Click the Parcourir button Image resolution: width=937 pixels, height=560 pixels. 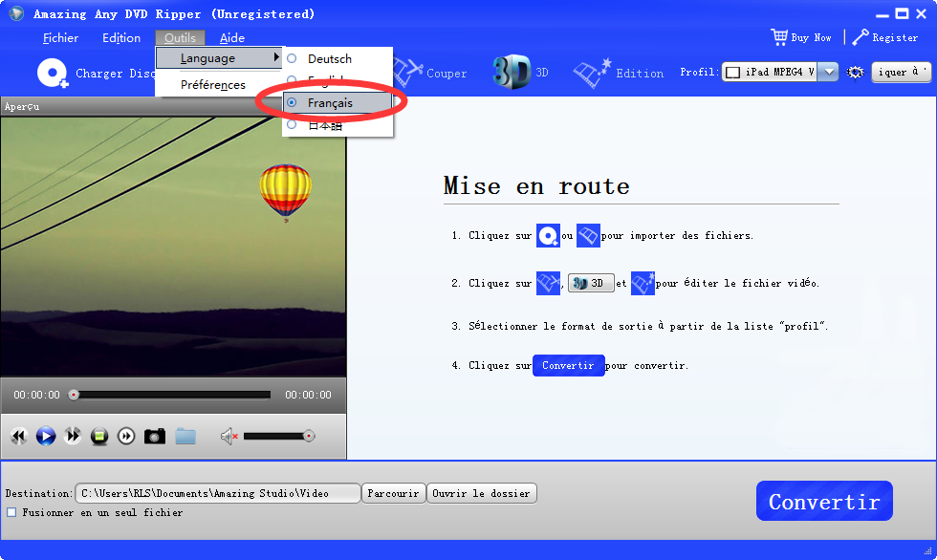(x=393, y=493)
